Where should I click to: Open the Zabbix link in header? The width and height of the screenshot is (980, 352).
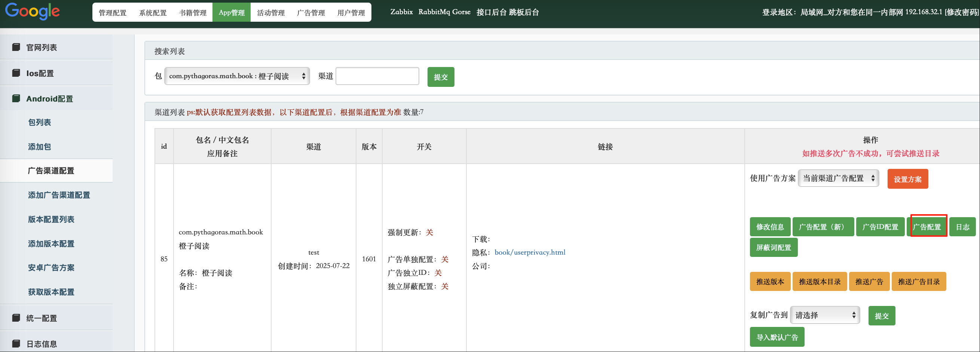pos(401,12)
